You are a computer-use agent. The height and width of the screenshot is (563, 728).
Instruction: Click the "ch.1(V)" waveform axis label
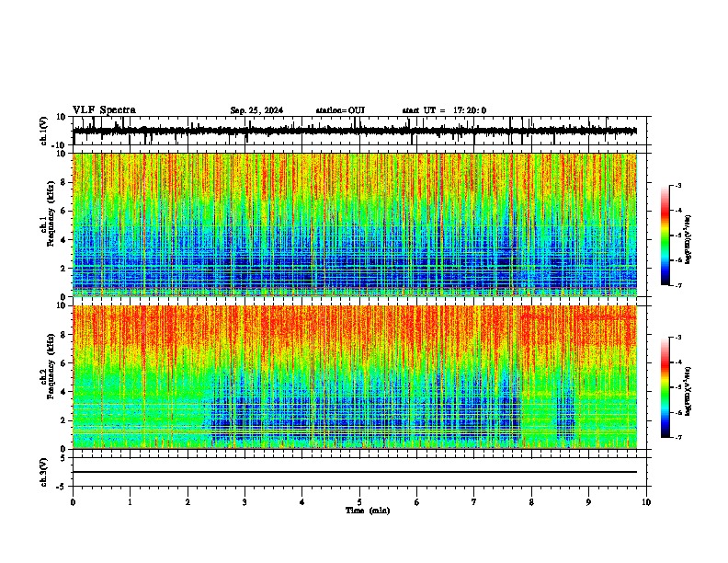click(x=44, y=131)
